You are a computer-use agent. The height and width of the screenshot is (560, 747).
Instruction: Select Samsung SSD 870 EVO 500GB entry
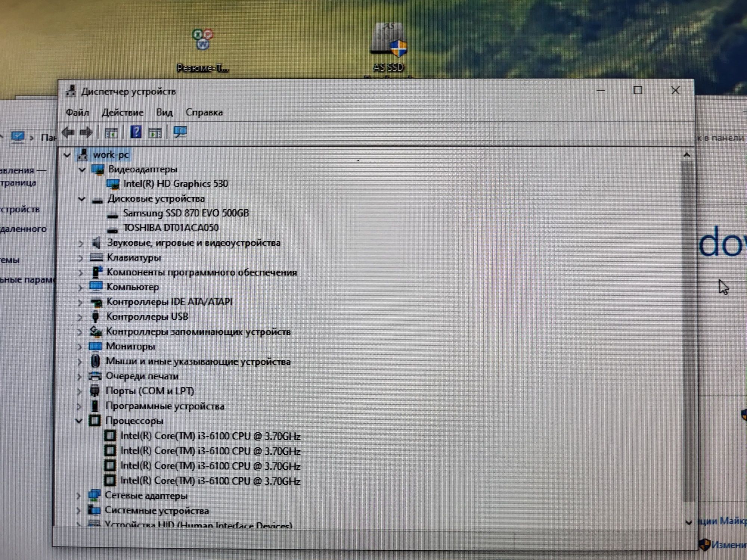(x=186, y=213)
